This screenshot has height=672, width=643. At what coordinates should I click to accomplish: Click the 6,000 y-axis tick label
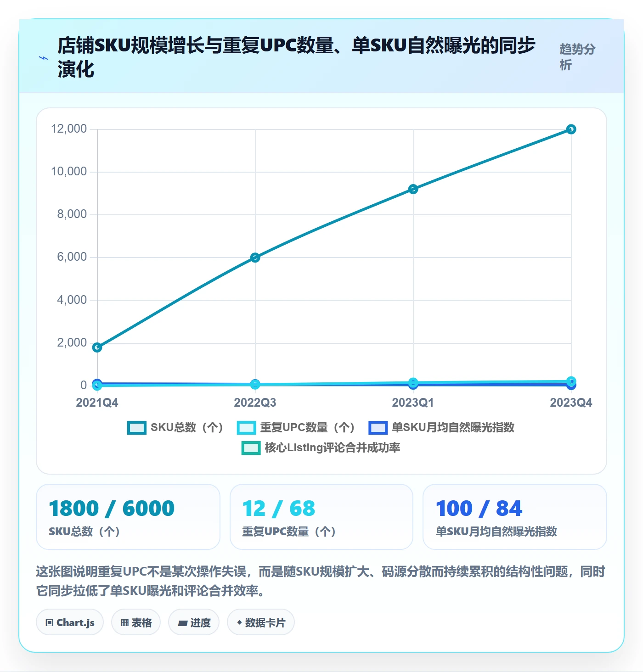point(72,257)
